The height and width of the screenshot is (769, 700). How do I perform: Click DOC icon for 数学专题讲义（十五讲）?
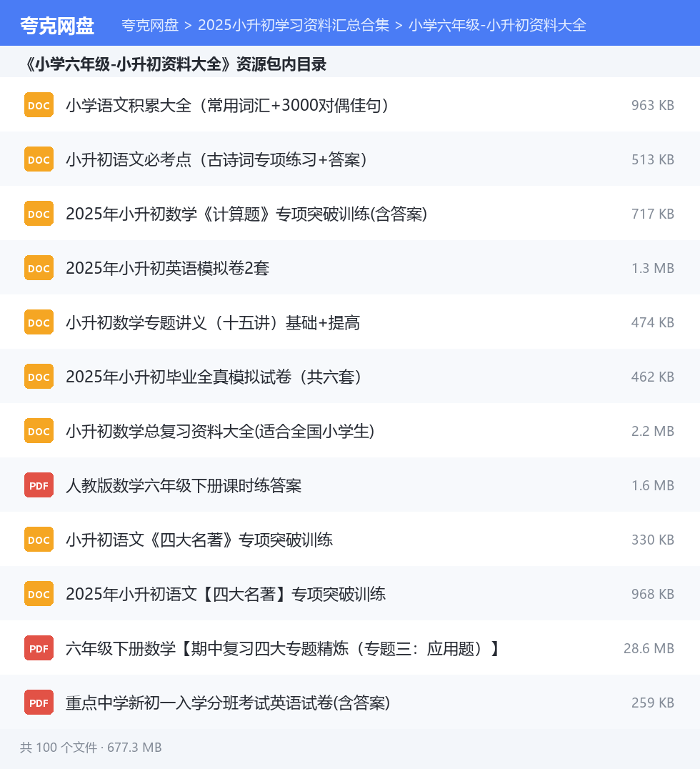coord(39,322)
